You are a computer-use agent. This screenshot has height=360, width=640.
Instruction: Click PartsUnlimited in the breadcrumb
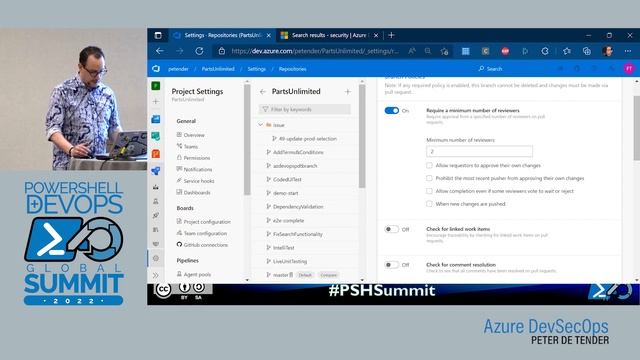click(x=218, y=69)
